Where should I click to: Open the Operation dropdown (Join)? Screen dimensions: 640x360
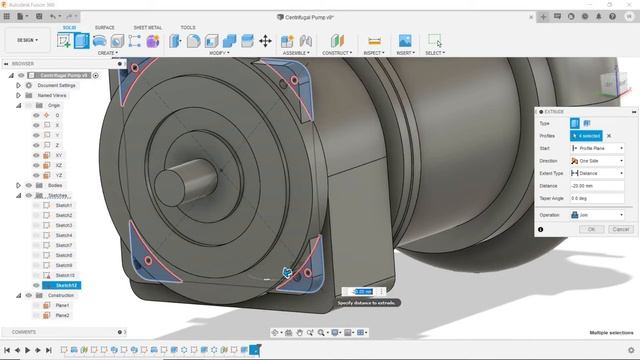pyautogui.click(x=597, y=215)
